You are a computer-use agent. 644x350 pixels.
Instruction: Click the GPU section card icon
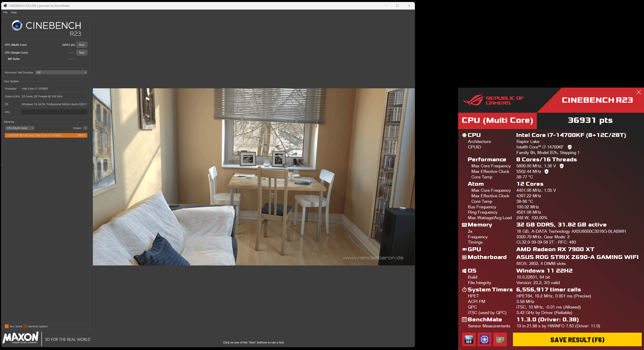464,249
